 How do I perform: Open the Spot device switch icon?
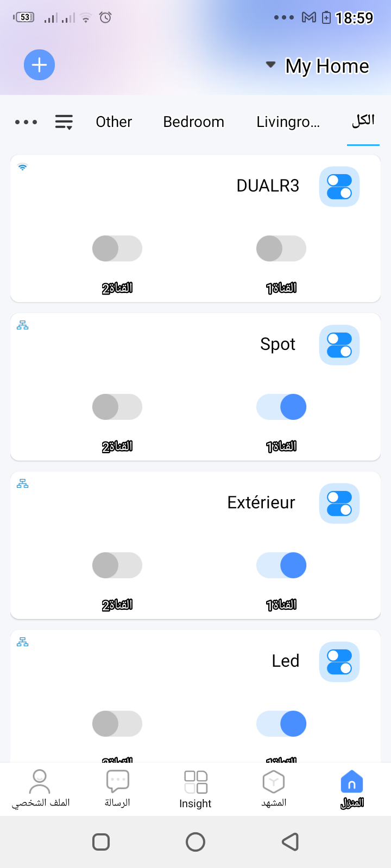339,345
